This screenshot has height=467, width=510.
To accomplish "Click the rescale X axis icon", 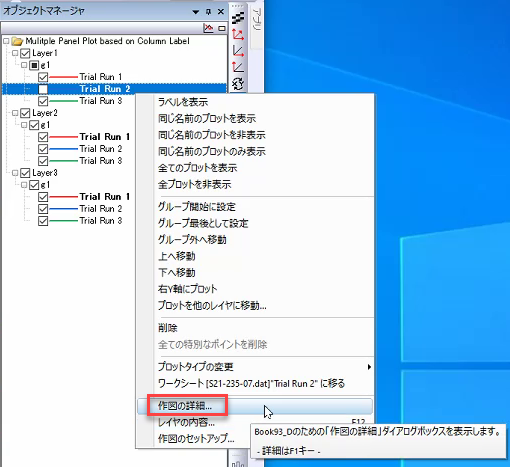I will point(238,51).
